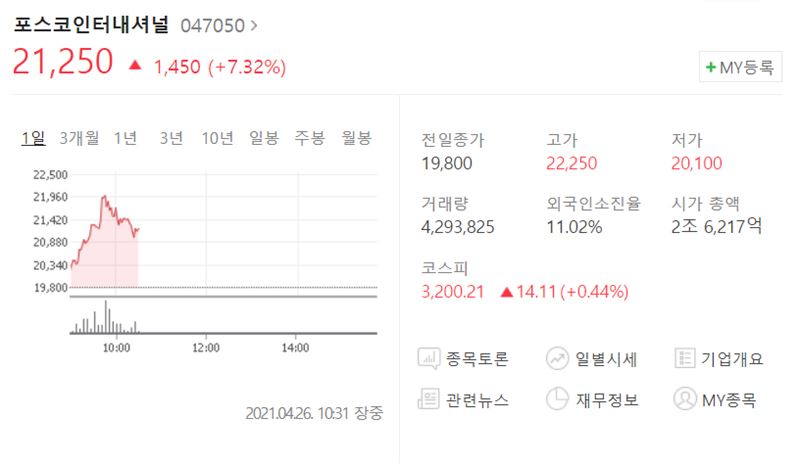Show the 3년 chart view
This screenshot has width=800, height=464.
pos(171,138)
